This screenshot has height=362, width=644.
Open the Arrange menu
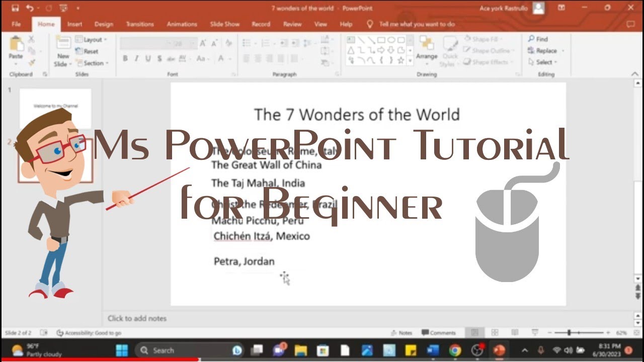click(427, 50)
